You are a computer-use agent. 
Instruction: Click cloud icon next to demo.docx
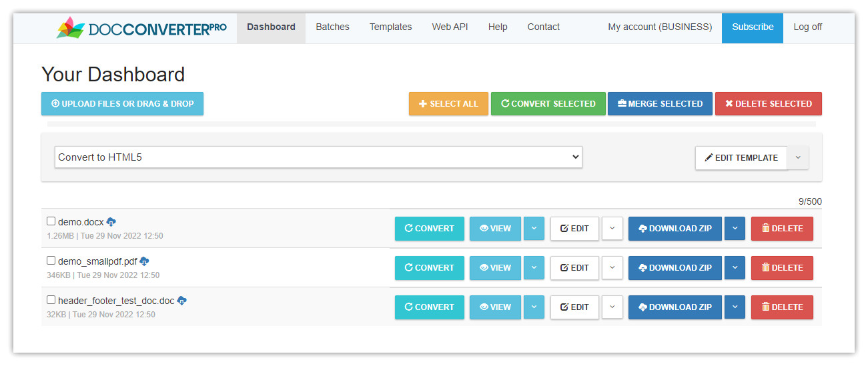click(111, 222)
